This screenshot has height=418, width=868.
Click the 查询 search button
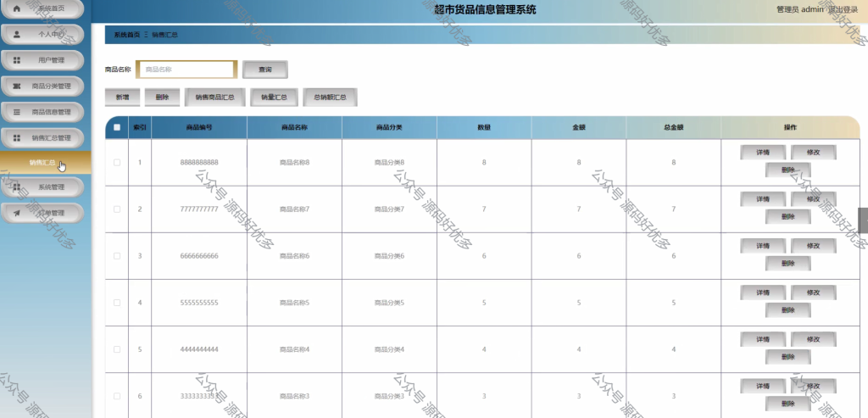pyautogui.click(x=265, y=70)
